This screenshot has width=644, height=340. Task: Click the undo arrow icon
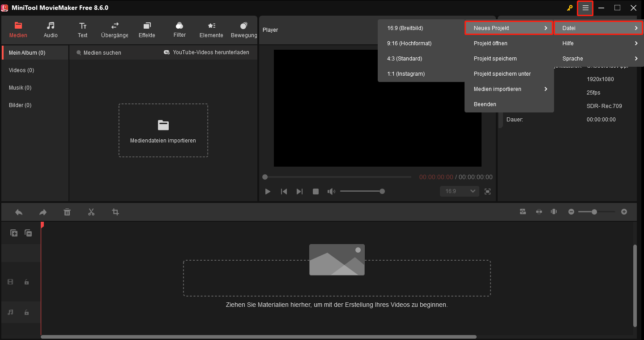18,211
